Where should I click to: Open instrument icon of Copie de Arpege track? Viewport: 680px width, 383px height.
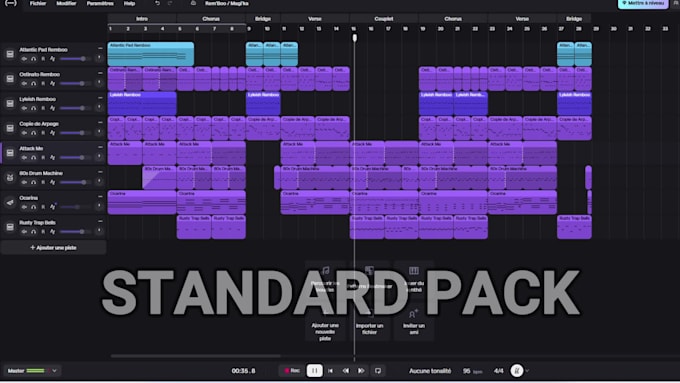point(10,128)
